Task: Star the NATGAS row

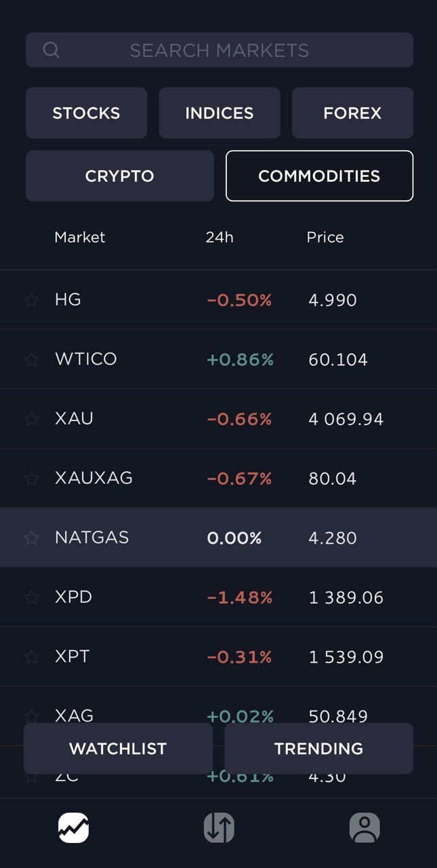Action: [32, 538]
